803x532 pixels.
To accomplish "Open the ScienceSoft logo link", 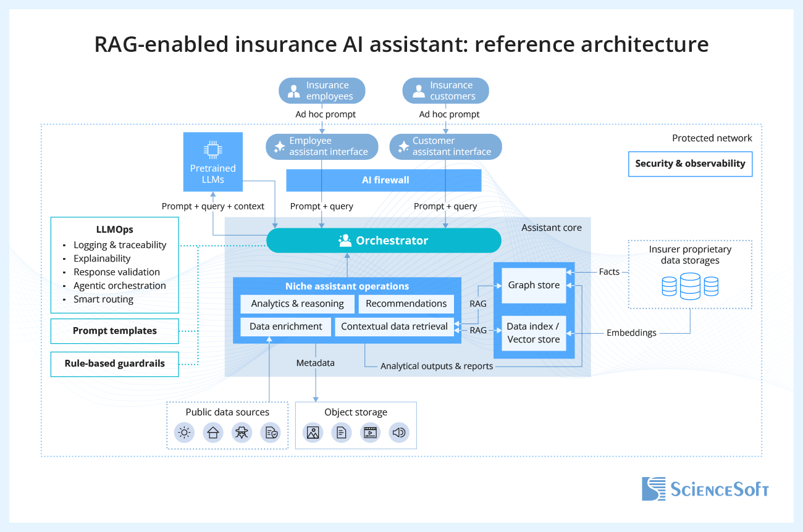I will pos(705,489).
